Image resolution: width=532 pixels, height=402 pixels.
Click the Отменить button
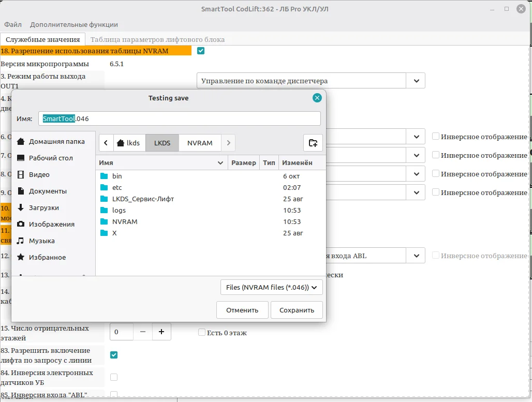click(242, 310)
